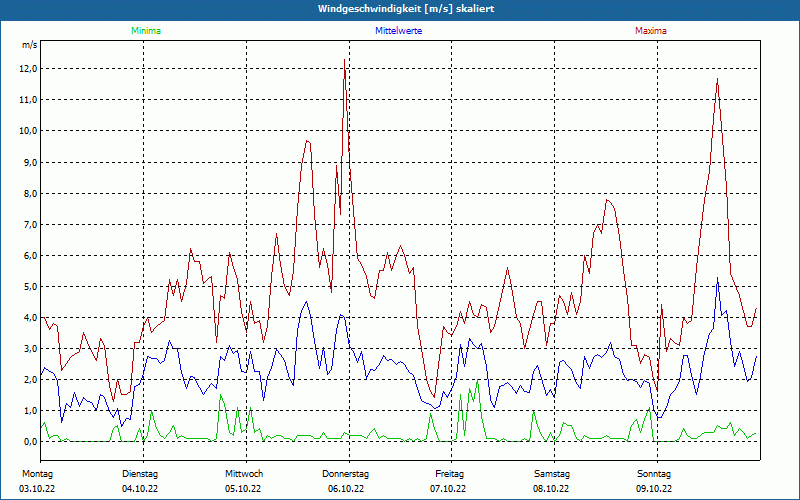Click the Donnerstag day label

345,474
